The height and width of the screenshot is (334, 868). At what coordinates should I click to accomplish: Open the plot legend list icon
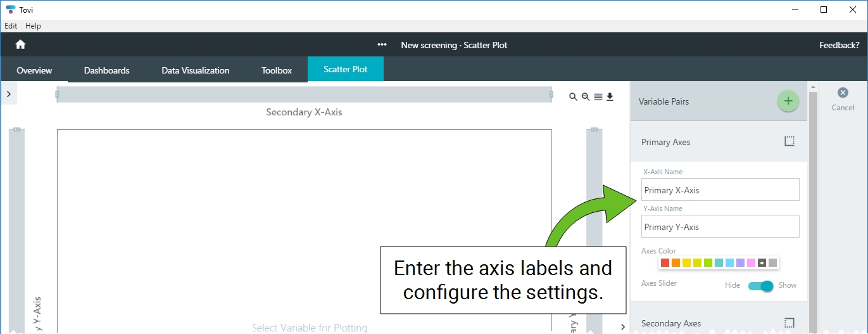point(598,97)
